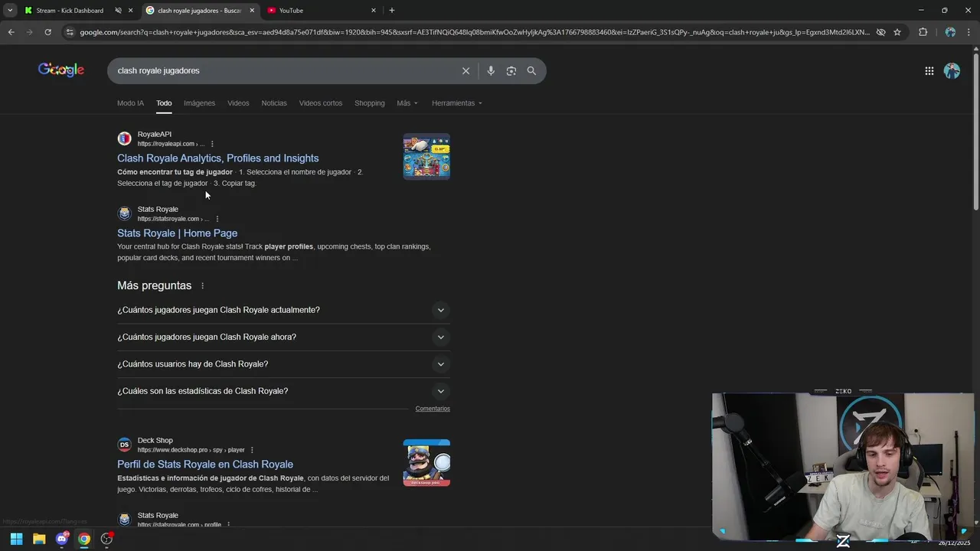Open a new browser tab

click(x=392, y=11)
